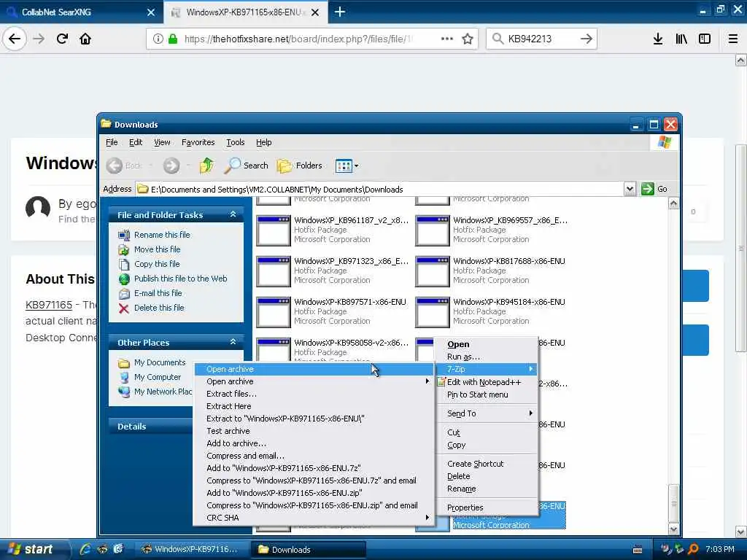Open Firefox downloads panel
747x560 pixels.
(x=658, y=39)
